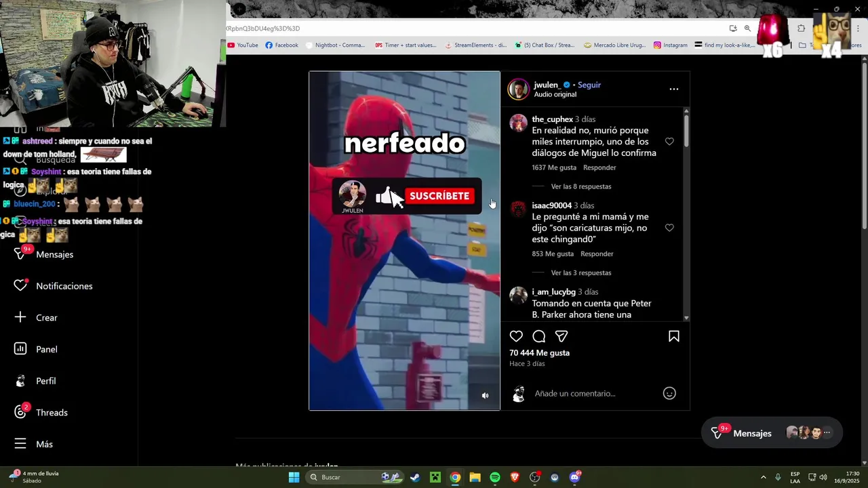Open Brave browser from the taskbar

[x=515, y=477]
